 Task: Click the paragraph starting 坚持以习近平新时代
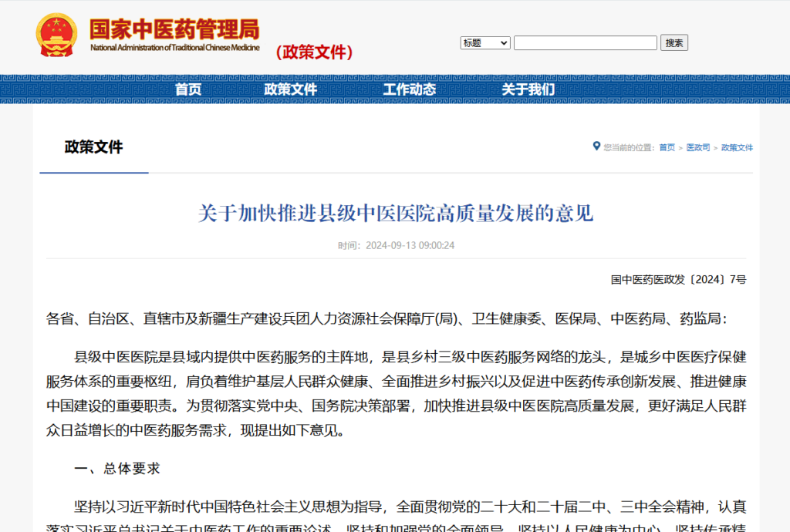click(x=396, y=515)
